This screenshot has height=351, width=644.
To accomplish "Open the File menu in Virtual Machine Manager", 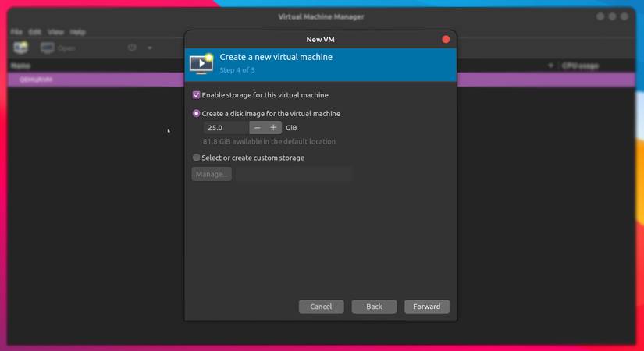I will click(16, 32).
